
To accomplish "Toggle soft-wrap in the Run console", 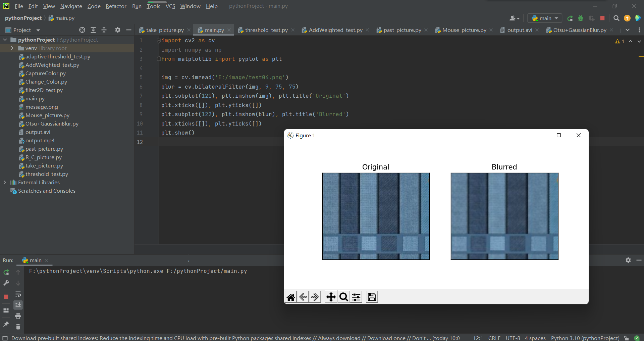I will (x=18, y=294).
